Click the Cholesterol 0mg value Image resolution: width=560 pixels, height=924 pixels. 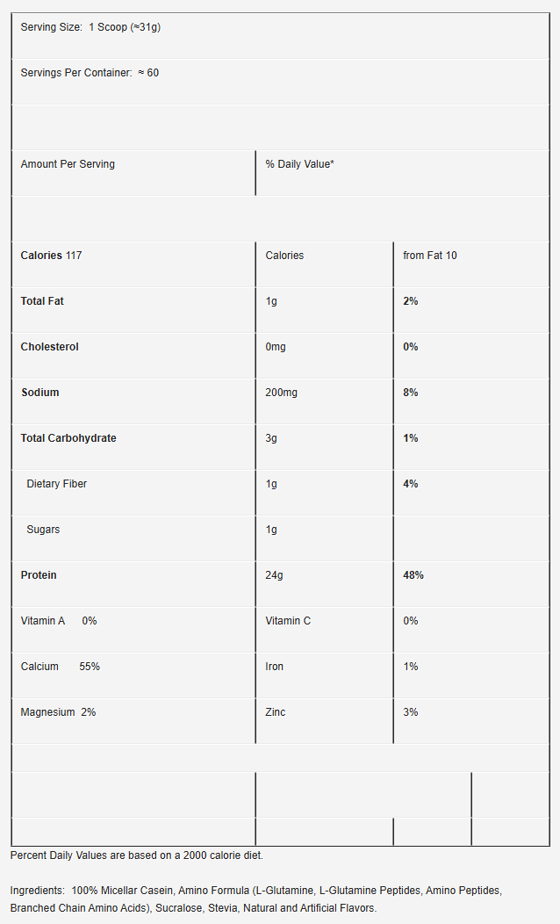[x=276, y=347]
